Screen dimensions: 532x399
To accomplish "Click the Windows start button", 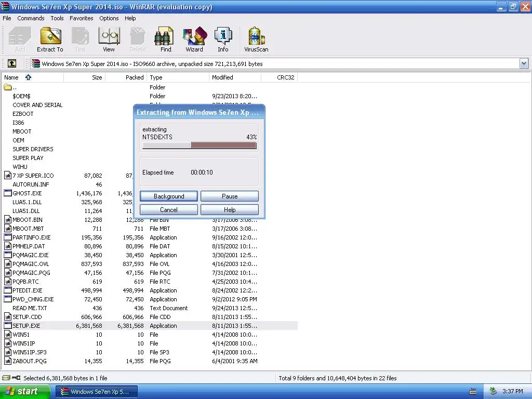I will (x=24, y=392).
